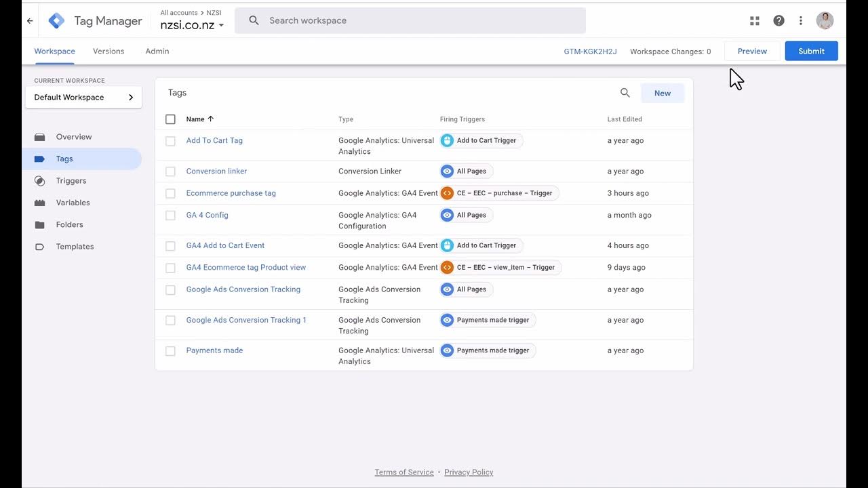Check the box for Add To Cart Tag

(170, 141)
